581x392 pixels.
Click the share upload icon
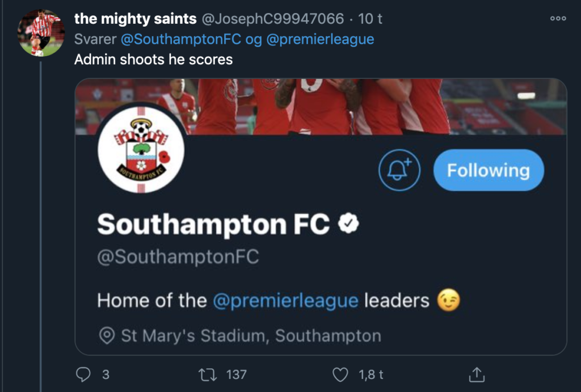477,374
